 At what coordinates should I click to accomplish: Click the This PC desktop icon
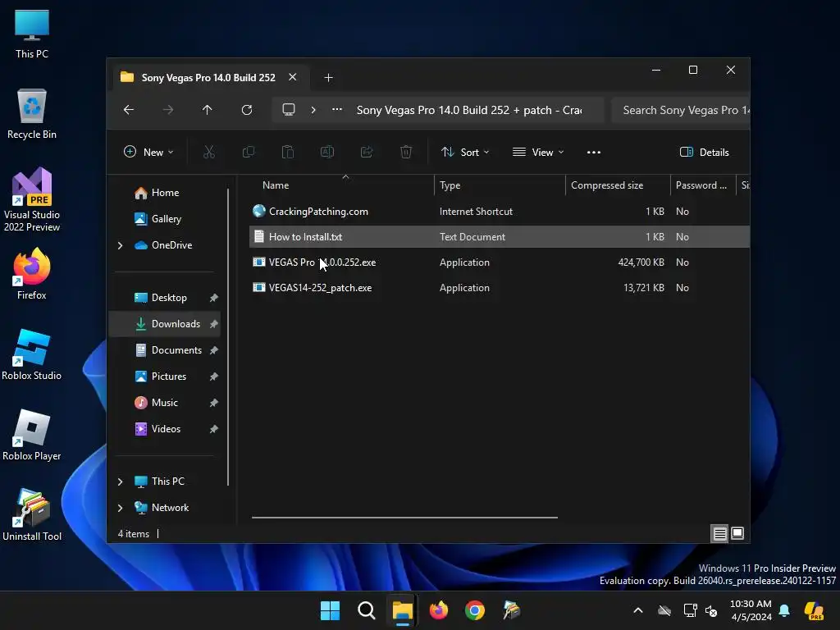coord(32,34)
